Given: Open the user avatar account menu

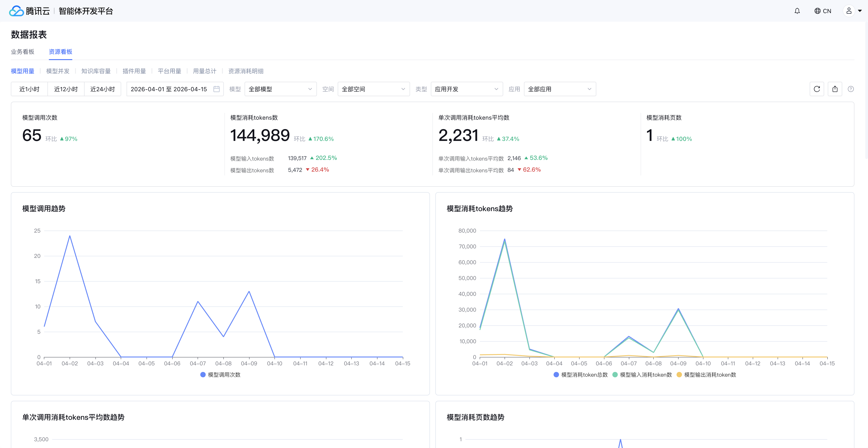Looking at the screenshot, I should (849, 11).
